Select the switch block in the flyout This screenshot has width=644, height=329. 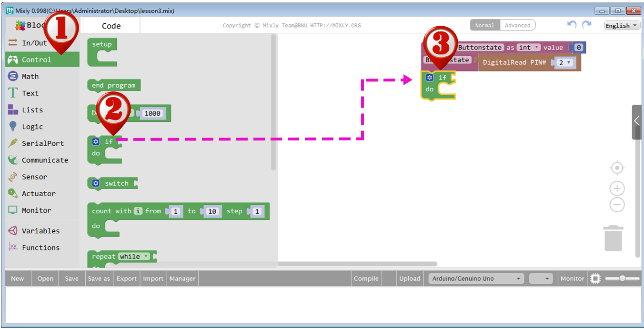click(113, 183)
